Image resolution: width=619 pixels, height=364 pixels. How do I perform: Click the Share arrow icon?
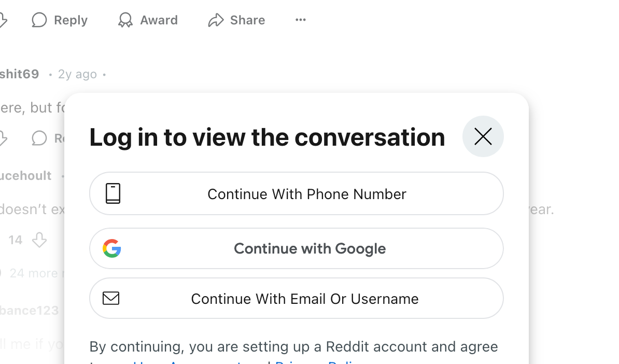tap(216, 20)
